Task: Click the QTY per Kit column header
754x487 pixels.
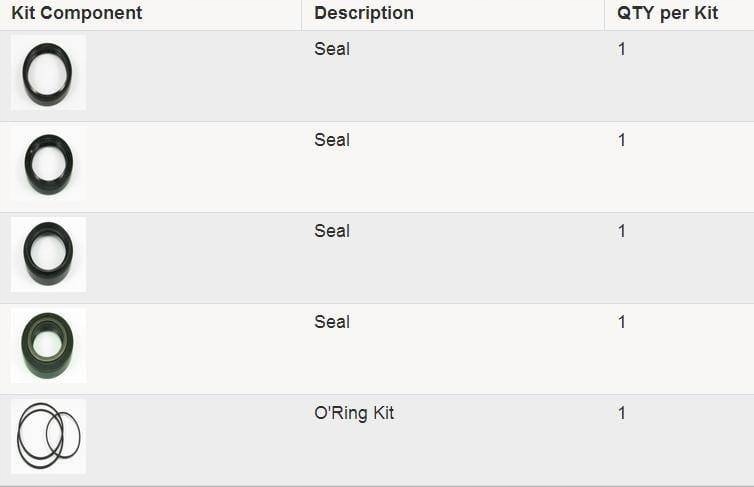Action: (667, 13)
